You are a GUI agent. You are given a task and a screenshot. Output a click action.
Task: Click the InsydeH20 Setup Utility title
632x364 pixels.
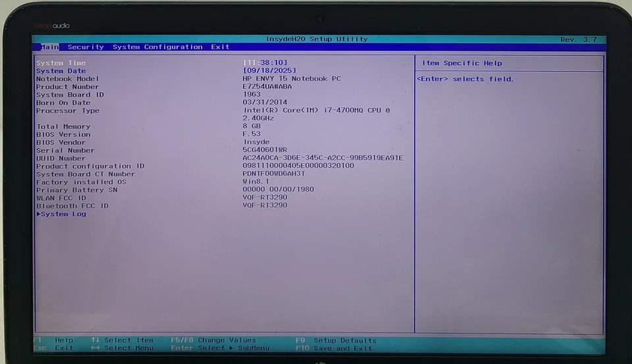pos(317,39)
